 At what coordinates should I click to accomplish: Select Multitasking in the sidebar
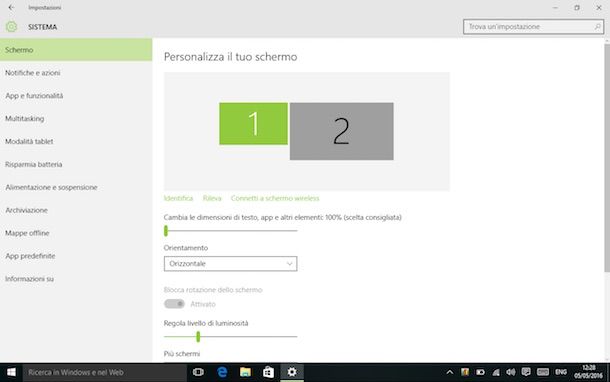[x=76, y=119]
